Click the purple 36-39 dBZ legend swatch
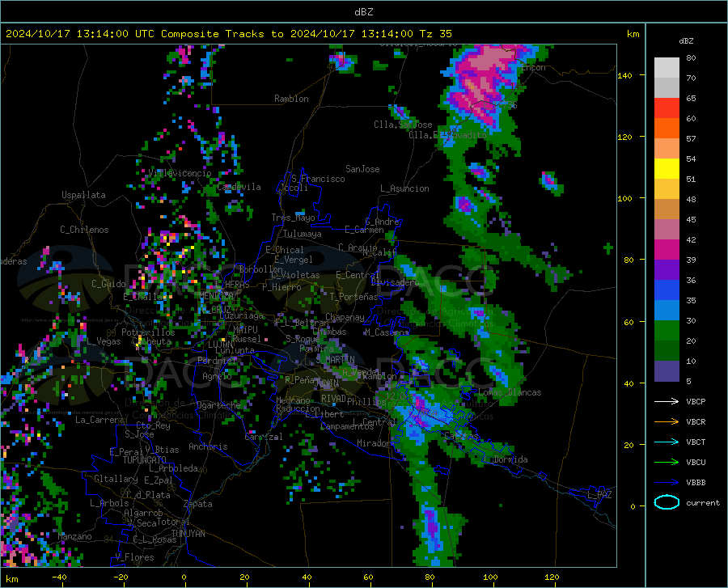 pyautogui.click(x=667, y=270)
